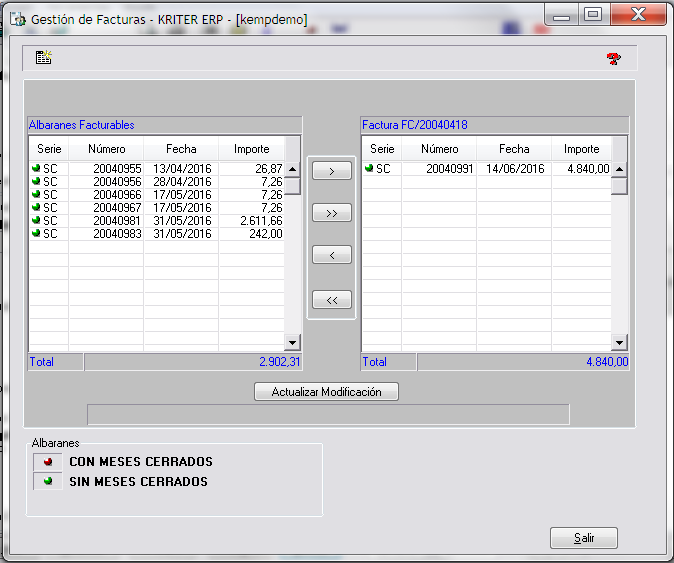Image resolution: width=674 pixels, height=563 pixels.
Task: Select number 20040956 cell
Action: click(106, 181)
